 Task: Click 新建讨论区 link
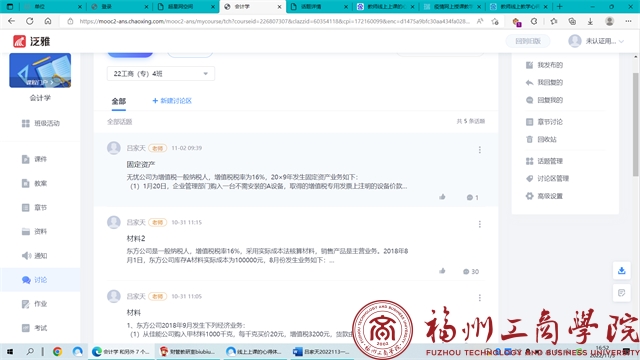tap(172, 101)
